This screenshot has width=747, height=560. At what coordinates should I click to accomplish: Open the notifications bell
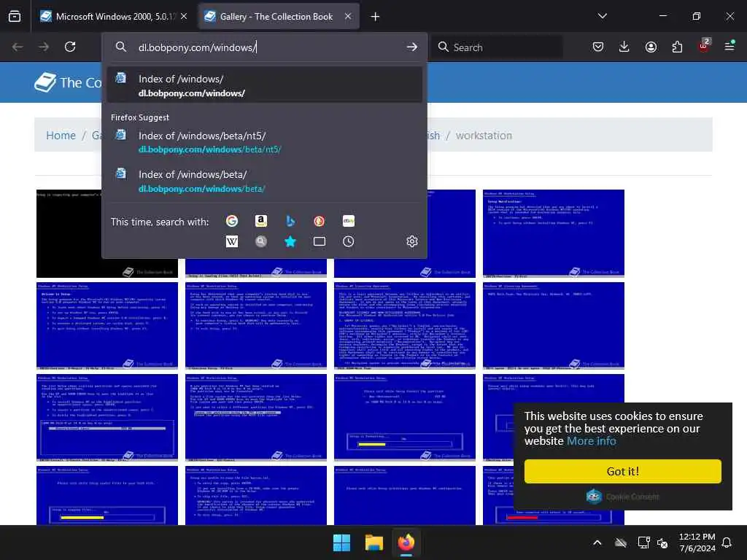pyautogui.click(x=727, y=542)
